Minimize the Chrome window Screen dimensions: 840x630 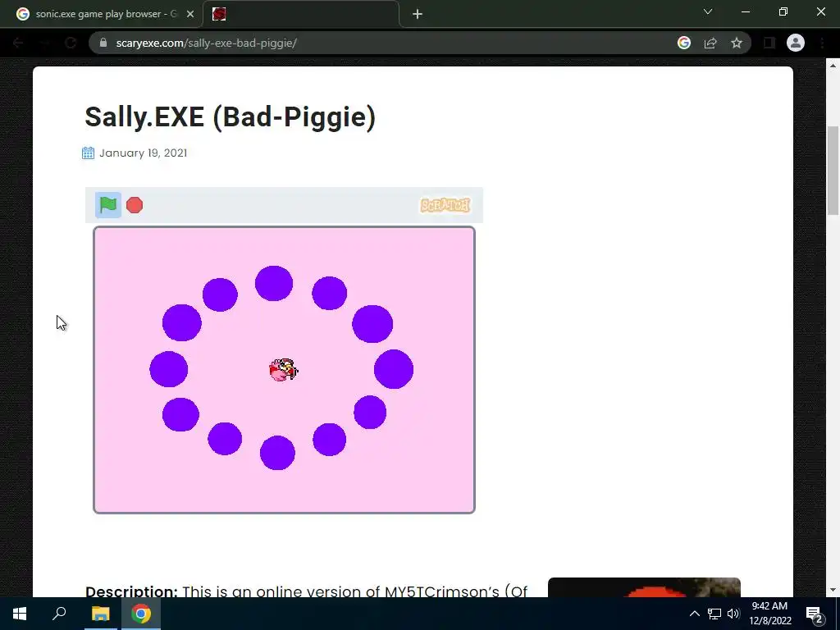746,11
